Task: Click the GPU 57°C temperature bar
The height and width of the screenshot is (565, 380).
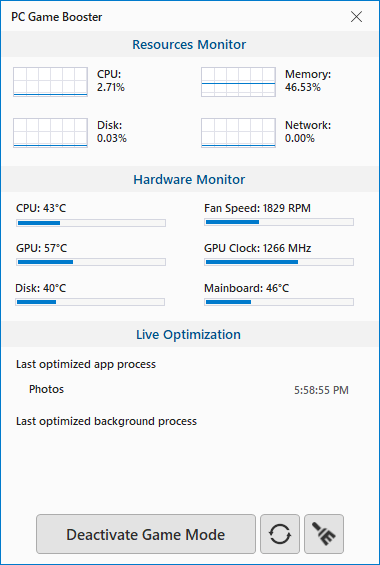Action: pos(91,262)
